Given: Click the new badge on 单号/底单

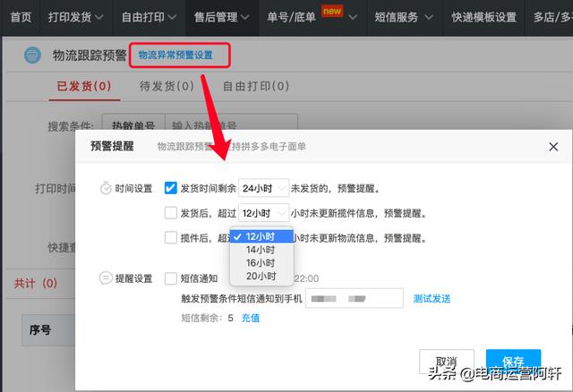Looking at the screenshot, I should [332, 11].
